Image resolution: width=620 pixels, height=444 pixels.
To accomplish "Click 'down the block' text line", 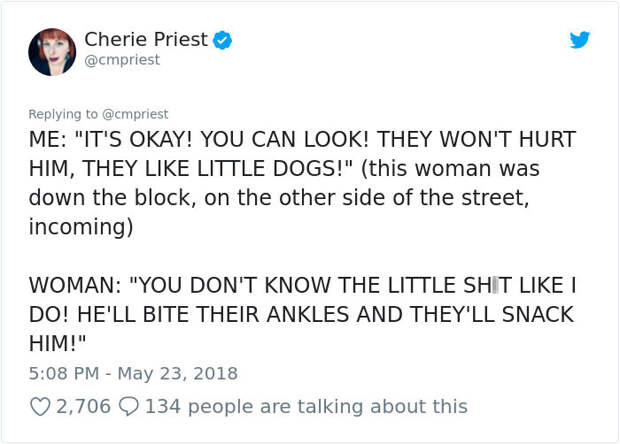I will point(279,197).
